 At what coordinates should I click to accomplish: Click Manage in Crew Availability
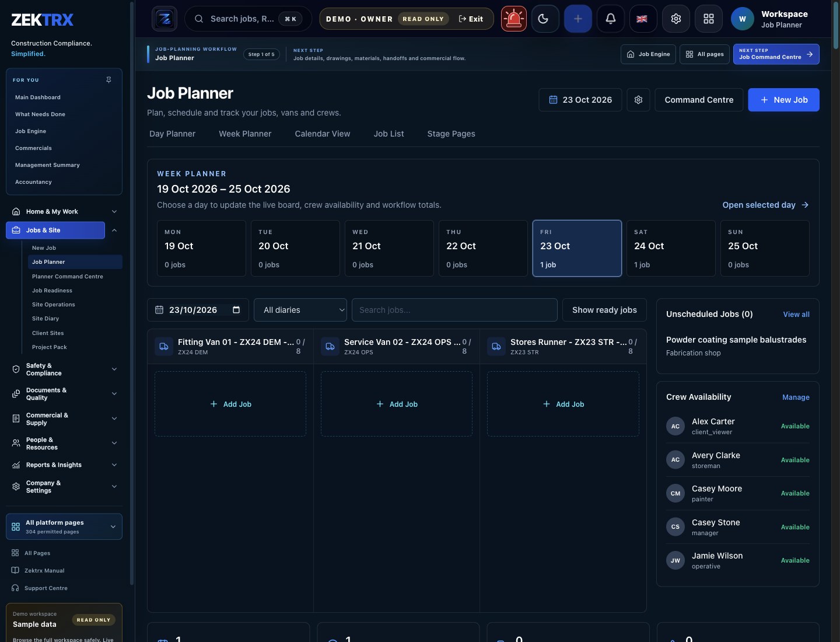796,397
